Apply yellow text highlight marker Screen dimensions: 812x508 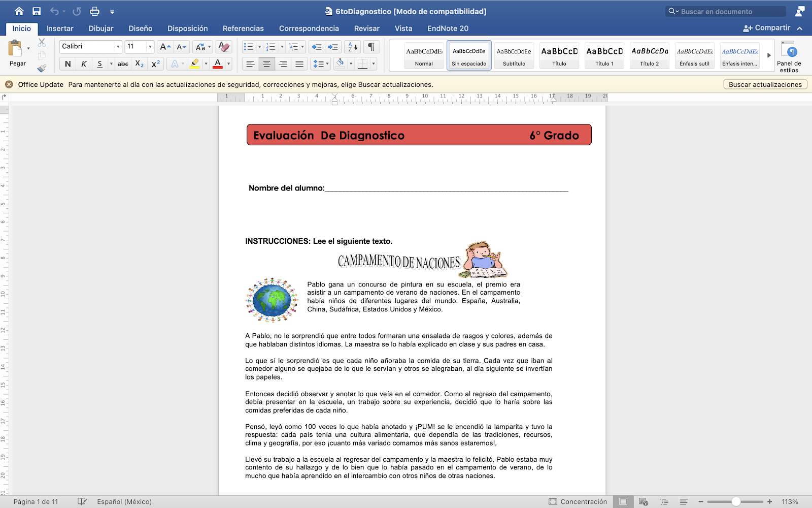point(194,63)
